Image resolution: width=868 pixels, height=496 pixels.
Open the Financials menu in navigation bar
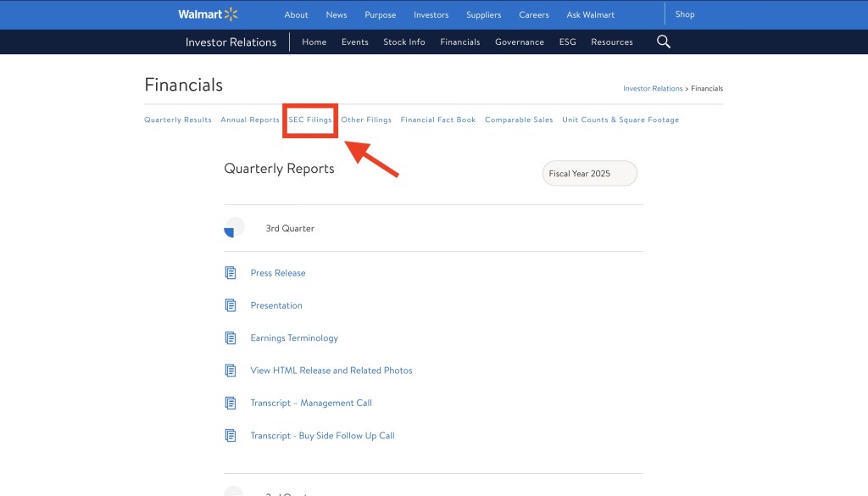click(459, 42)
